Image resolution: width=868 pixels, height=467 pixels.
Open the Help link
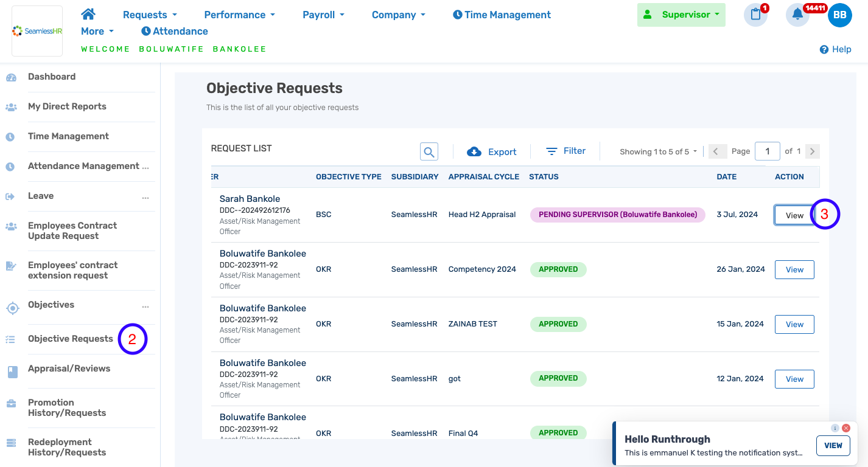click(835, 49)
